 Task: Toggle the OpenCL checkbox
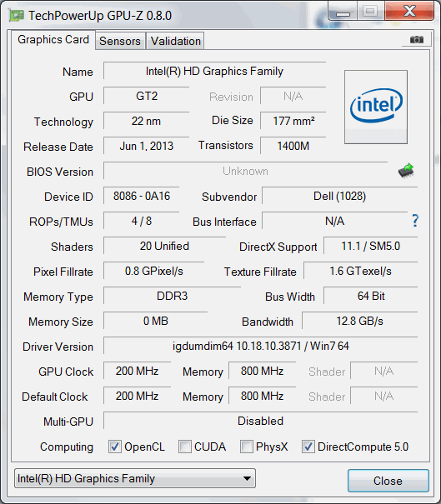[x=115, y=447]
